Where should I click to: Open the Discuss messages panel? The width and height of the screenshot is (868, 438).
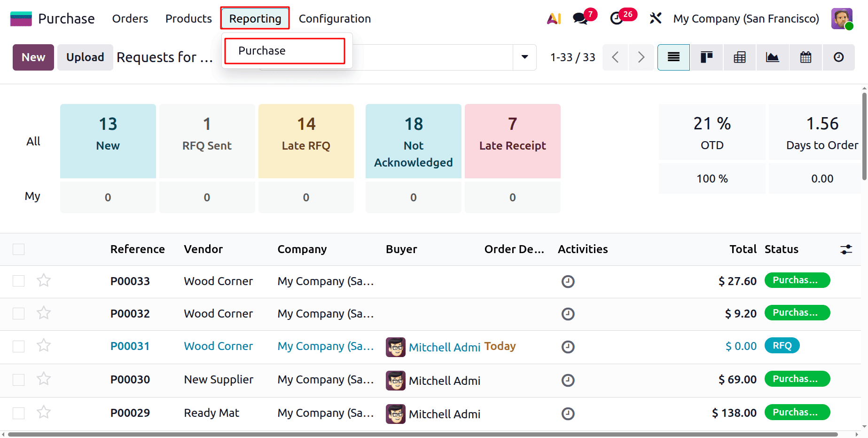[579, 18]
